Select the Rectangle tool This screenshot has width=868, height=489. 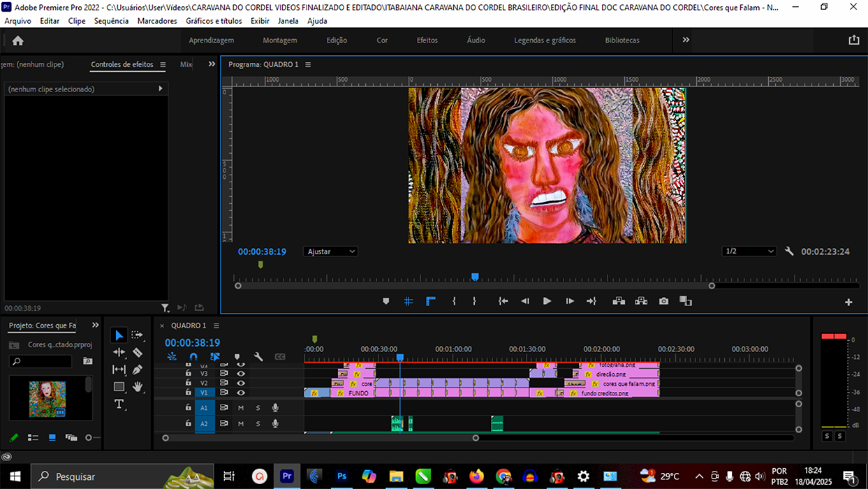point(119,386)
